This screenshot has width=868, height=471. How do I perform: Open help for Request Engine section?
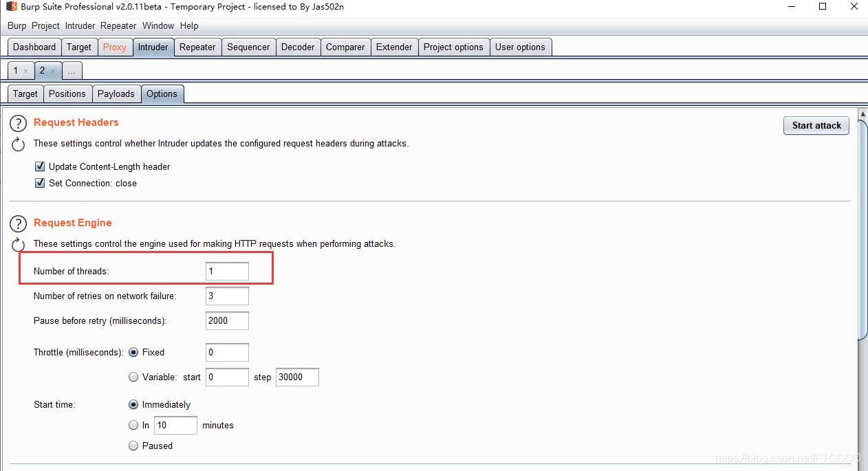tap(18, 224)
